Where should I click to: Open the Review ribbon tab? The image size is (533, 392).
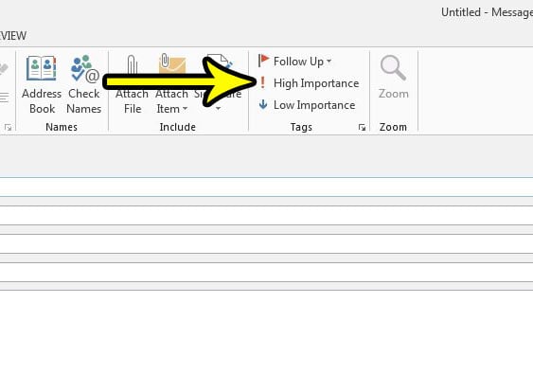tap(13, 36)
